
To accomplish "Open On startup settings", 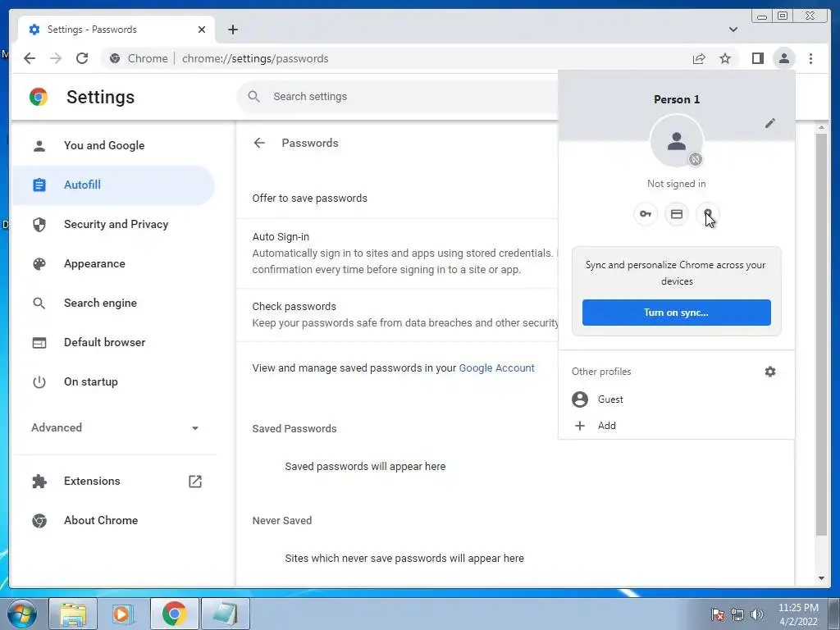I will coord(113,382).
